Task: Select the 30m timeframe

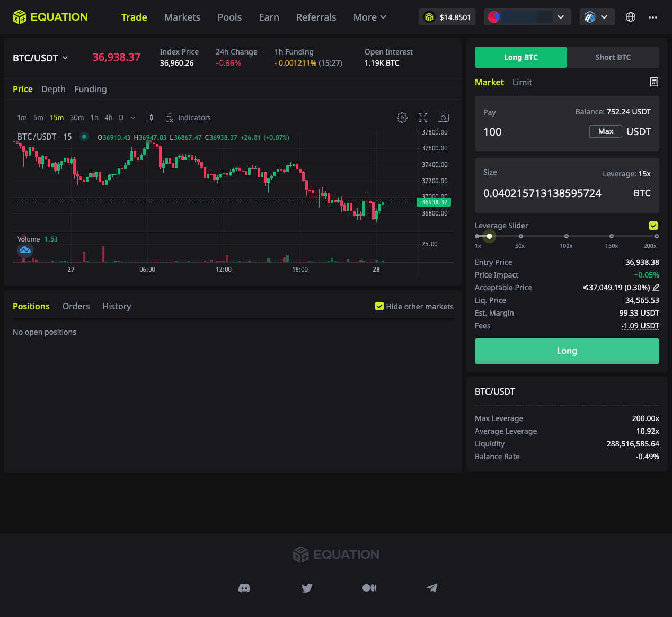Action: click(77, 118)
